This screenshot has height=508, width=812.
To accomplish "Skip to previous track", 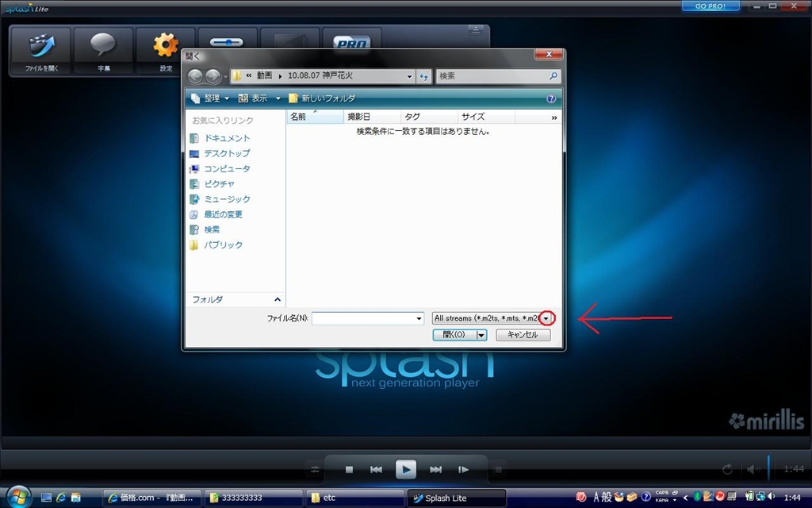I will 377,470.
